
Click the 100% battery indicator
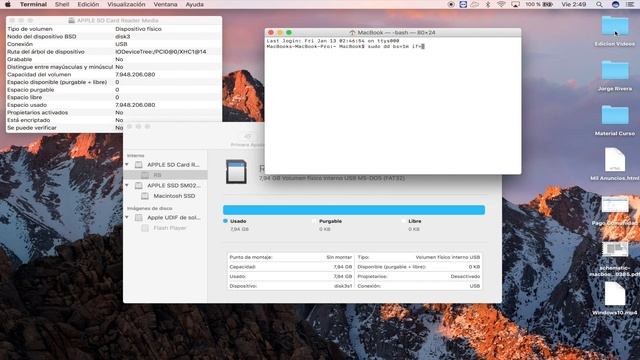click(x=539, y=4)
